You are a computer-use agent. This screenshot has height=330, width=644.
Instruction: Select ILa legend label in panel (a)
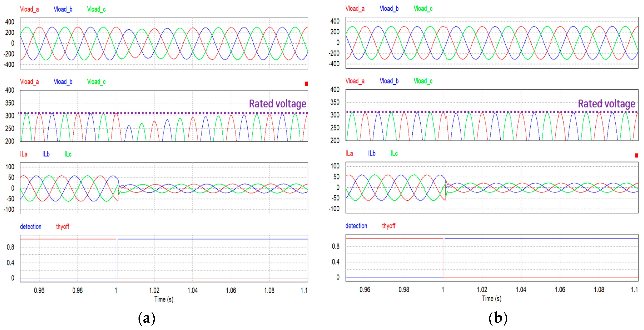pyautogui.click(x=24, y=154)
